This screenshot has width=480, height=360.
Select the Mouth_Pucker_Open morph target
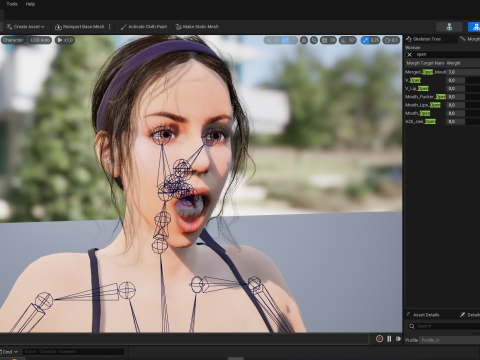pos(425,97)
